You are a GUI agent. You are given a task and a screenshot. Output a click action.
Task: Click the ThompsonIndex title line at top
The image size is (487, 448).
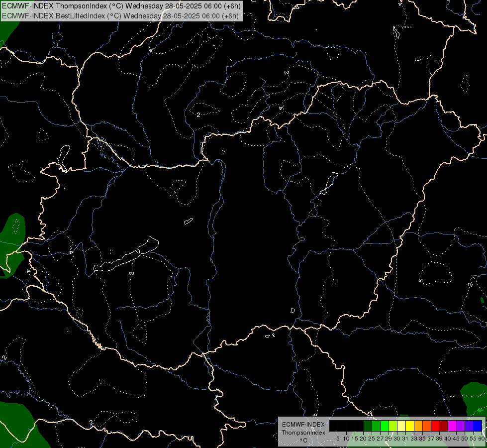click(121, 6)
